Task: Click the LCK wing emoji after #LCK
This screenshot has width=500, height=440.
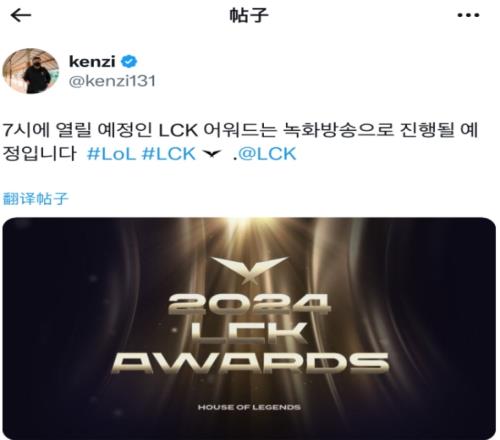Action: (212, 153)
